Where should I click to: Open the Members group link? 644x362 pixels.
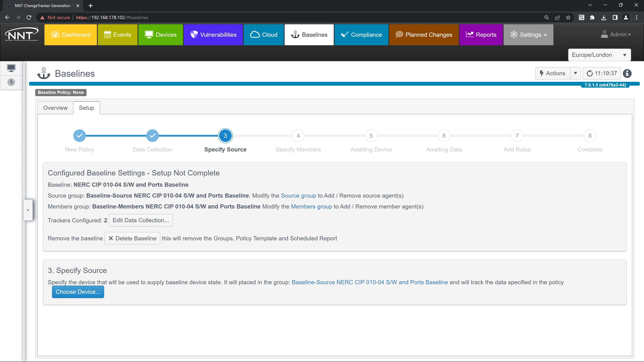coord(311,207)
